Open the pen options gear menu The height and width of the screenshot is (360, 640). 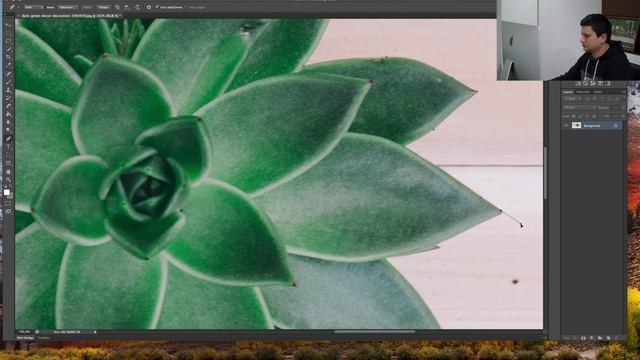149,7
